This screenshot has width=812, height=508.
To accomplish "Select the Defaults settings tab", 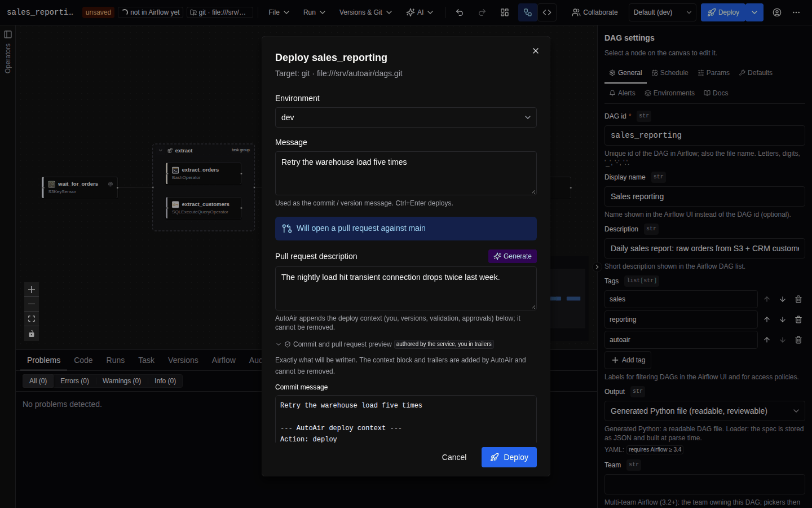I will pyautogui.click(x=756, y=73).
